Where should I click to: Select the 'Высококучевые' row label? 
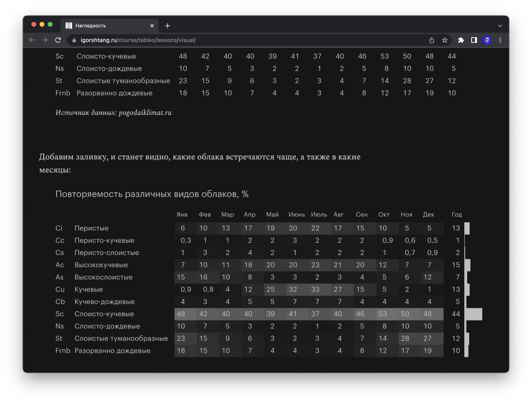[101, 265]
